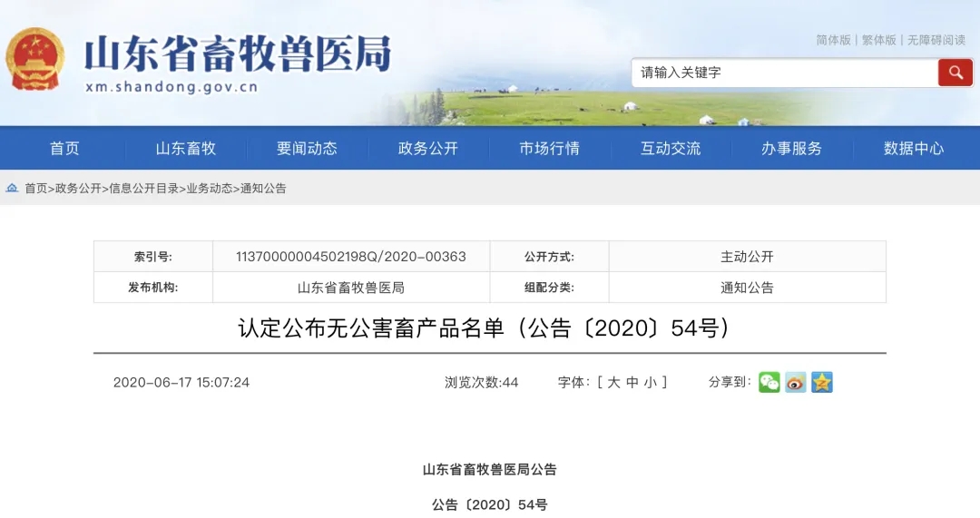
Task: Select the 通知公告 classification table cell
Action: [747, 288]
